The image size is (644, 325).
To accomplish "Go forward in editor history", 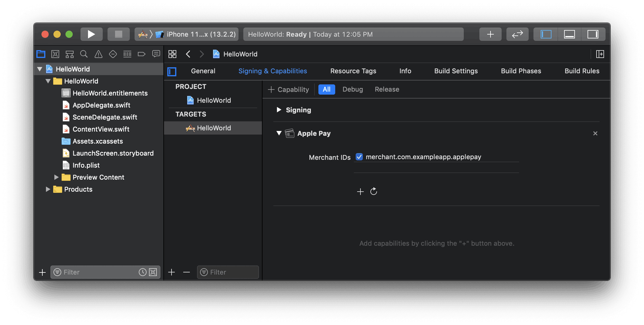I will [202, 54].
